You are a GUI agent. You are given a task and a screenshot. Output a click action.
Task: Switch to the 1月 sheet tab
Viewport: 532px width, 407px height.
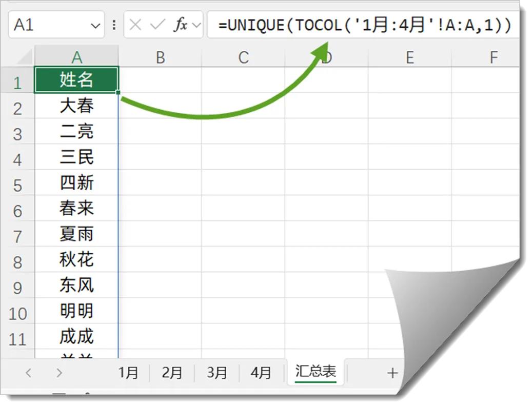(x=128, y=373)
